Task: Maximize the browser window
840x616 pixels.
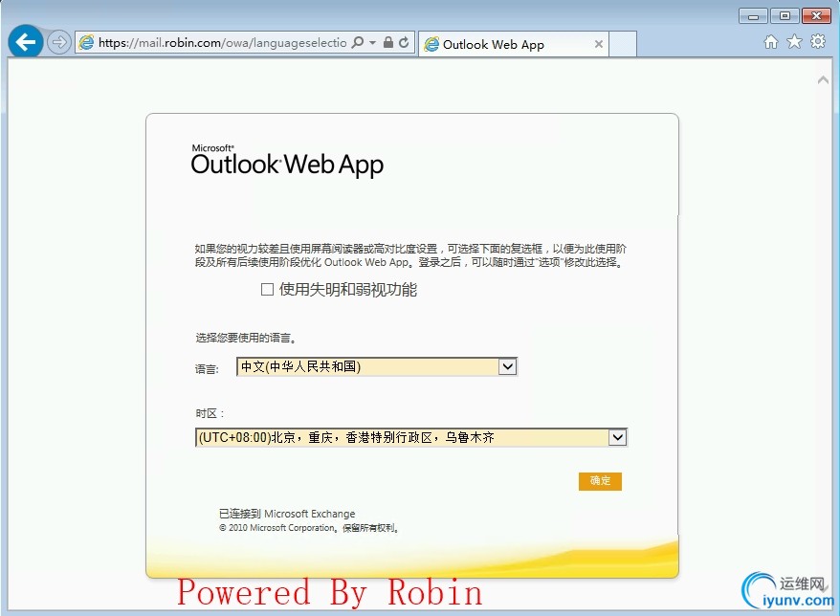Action: tap(785, 16)
